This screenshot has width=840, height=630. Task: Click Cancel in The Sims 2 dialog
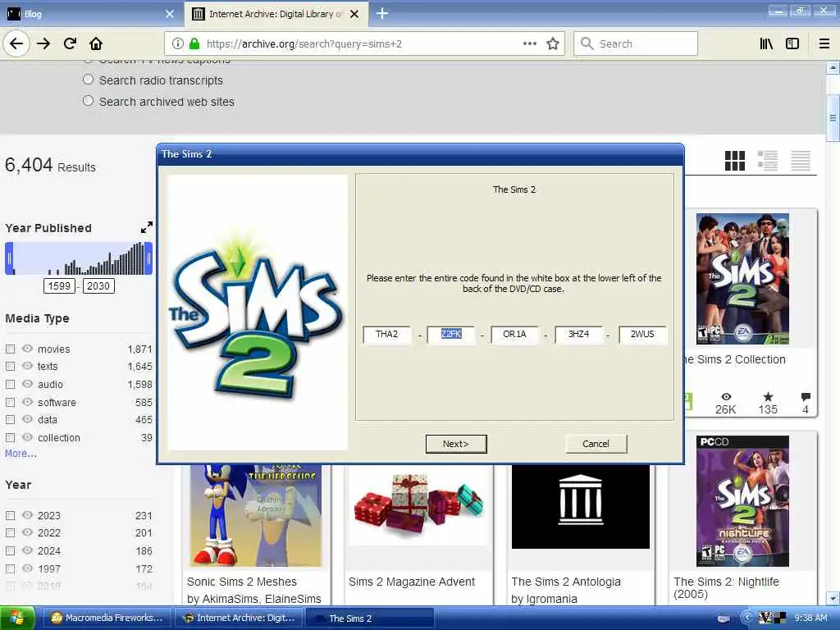pos(596,444)
